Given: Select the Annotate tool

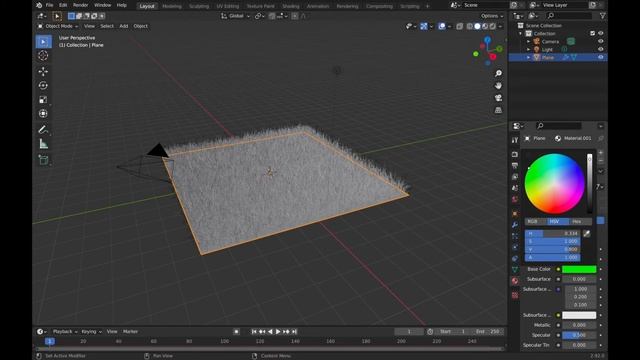Looking at the screenshot, I should tap(43, 130).
